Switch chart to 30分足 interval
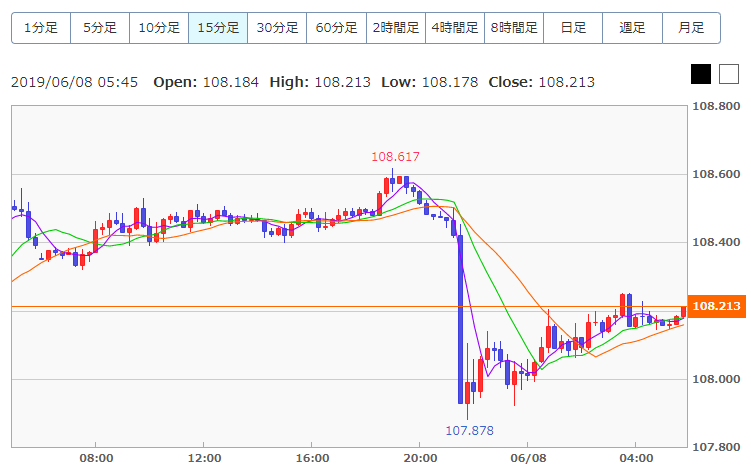751x472 pixels. pyautogui.click(x=277, y=28)
